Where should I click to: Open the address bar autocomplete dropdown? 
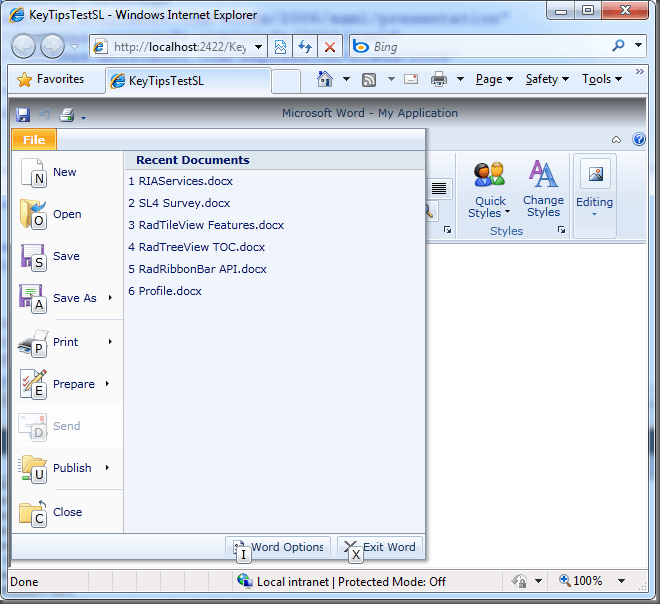258,46
